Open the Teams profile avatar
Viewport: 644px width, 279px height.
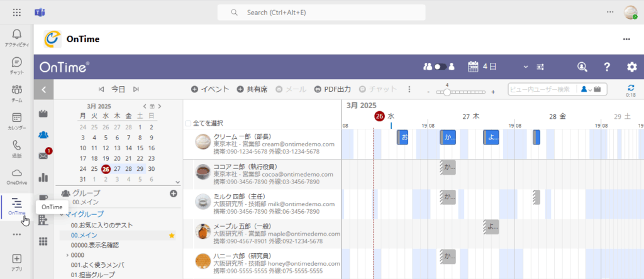(630, 13)
